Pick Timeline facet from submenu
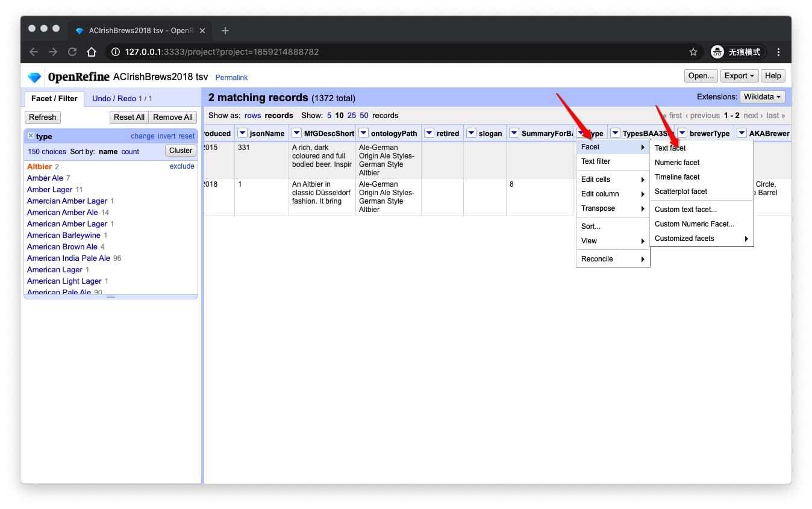This screenshot has height=509, width=812. tap(702, 177)
